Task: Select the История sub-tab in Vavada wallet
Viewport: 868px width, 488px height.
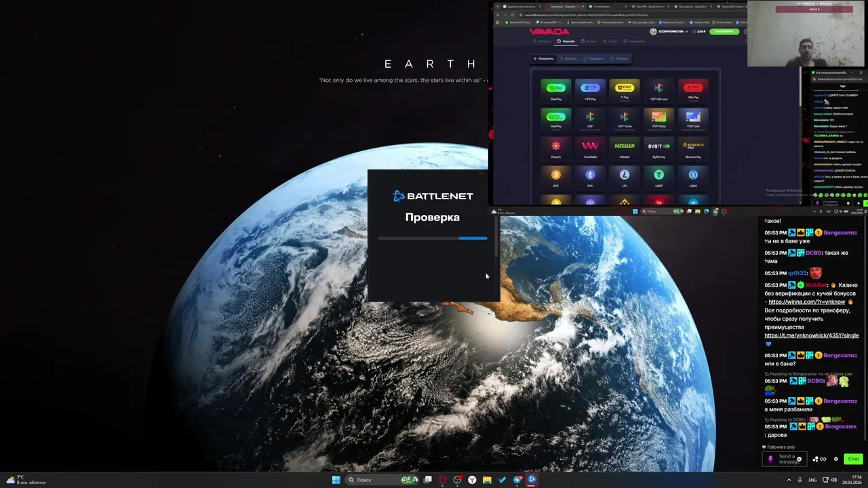Action: [618, 58]
